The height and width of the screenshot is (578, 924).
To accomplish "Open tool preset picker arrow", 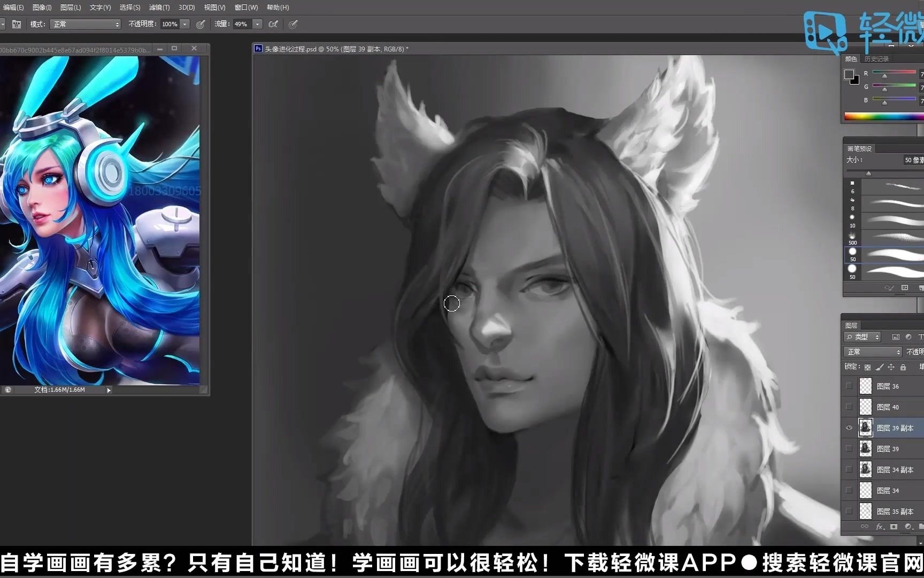I will pyautogui.click(x=3, y=24).
